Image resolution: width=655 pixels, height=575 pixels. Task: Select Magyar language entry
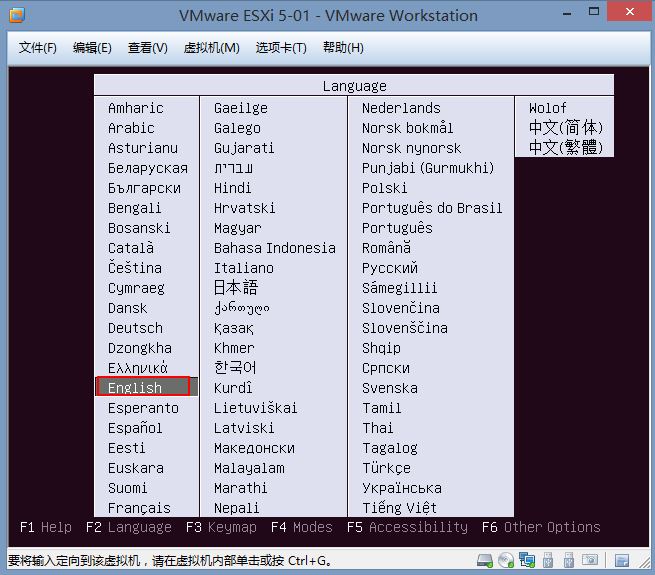coord(237,228)
